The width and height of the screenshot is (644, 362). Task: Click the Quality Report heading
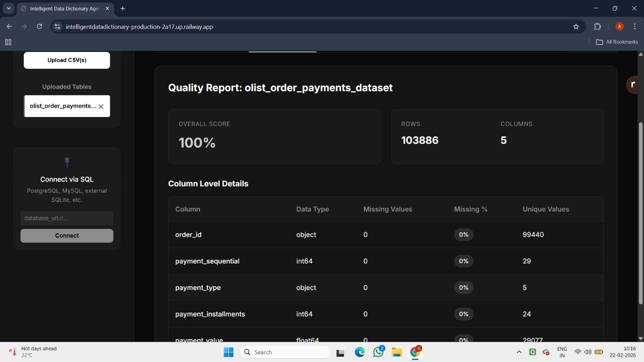pos(280,88)
